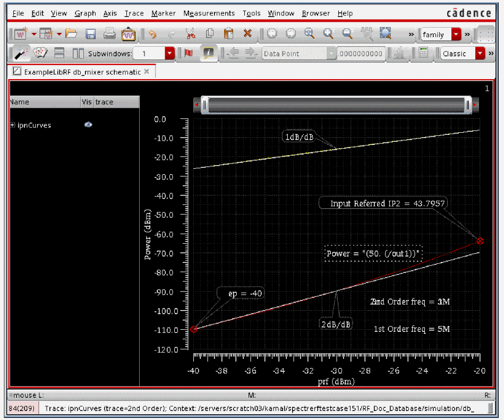The image size is (504, 420).
Task: Click the horizontal zoom slider bar above graph
Action: (335, 105)
